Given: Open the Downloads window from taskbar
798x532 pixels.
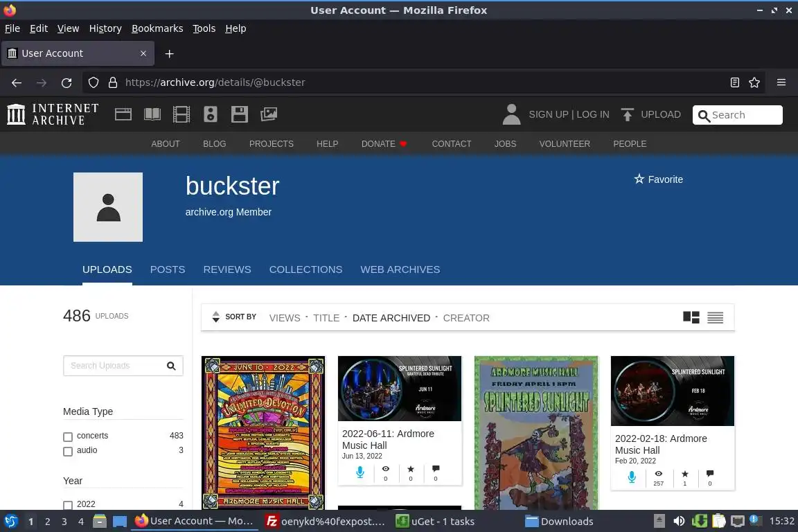Looking at the screenshot, I should pyautogui.click(x=559, y=522).
